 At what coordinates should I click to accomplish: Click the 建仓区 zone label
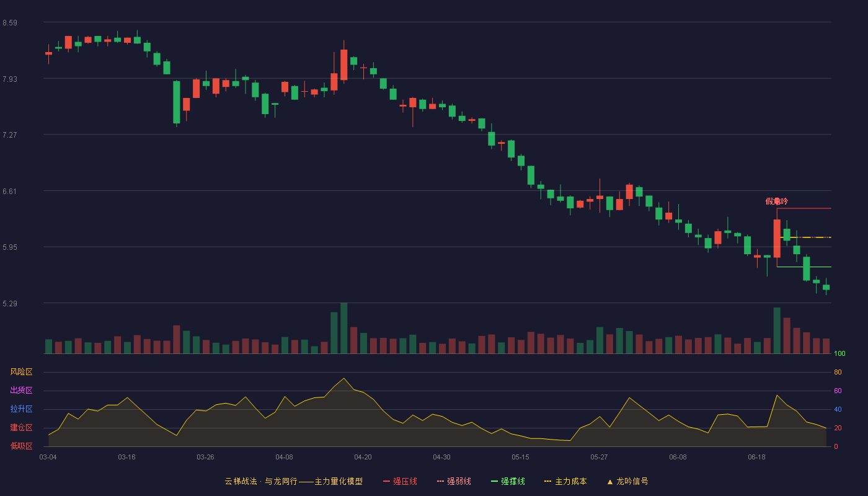click(x=21, y=428)
